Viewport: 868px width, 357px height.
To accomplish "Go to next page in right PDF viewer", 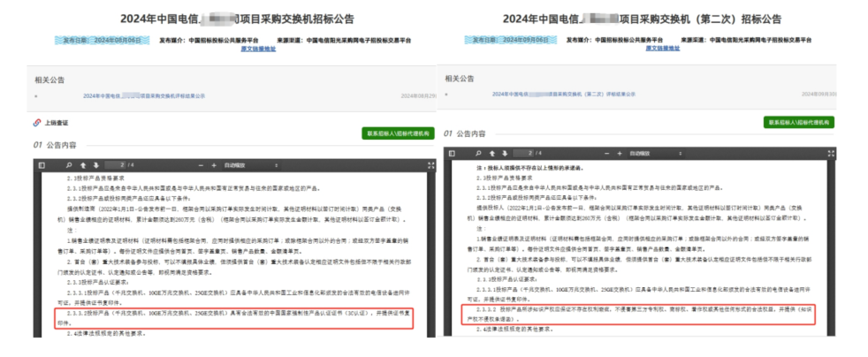I will 505,154.
